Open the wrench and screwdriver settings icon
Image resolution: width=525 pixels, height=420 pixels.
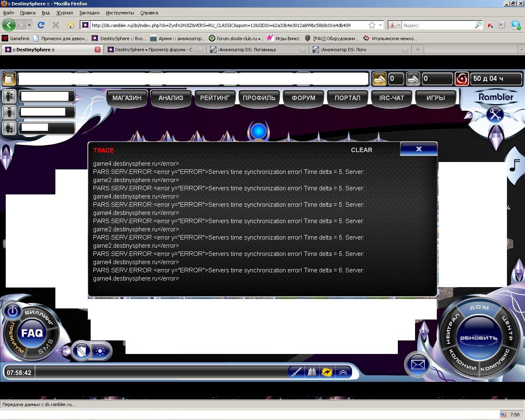pos(495,114)
